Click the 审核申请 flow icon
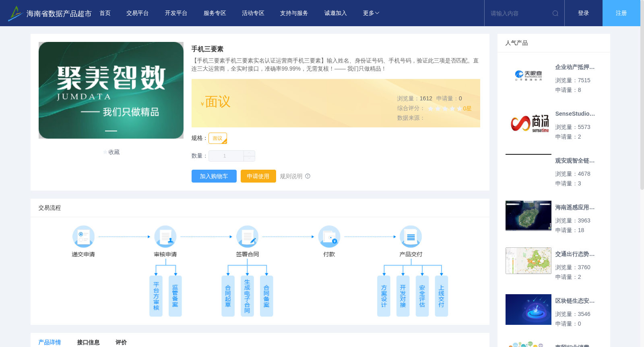Screen dimensions: 644x347 pos(165,237)
